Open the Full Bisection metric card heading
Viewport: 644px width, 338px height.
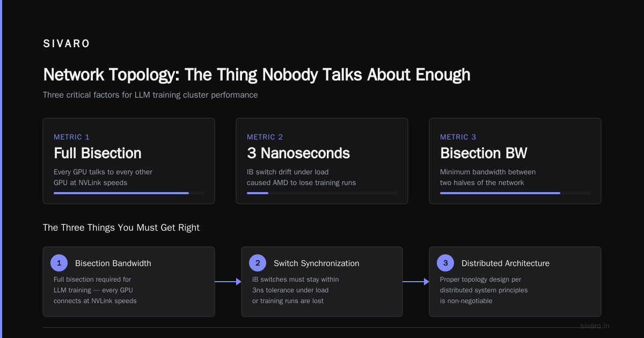[x=98, y=153]
